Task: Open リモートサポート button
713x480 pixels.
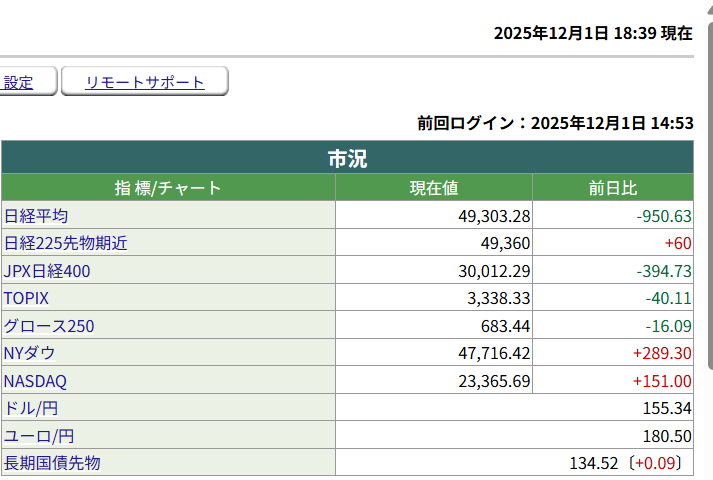Action: [x=145, y=83]
